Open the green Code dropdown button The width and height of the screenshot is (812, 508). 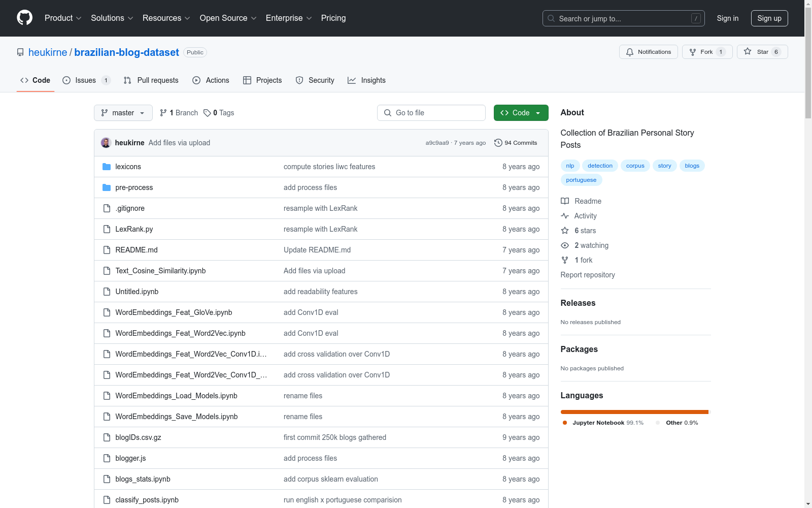tap(521, 113)
